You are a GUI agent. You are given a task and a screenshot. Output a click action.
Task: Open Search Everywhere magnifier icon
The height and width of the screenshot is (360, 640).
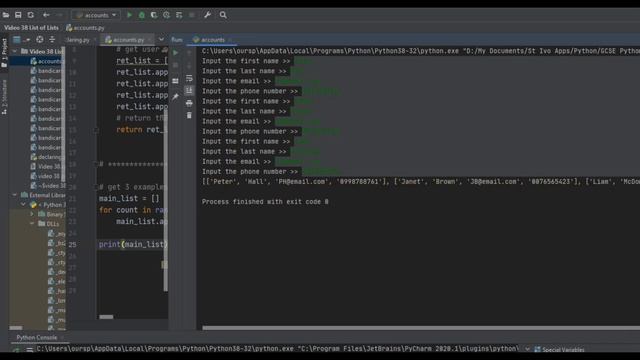coord(223,15)
